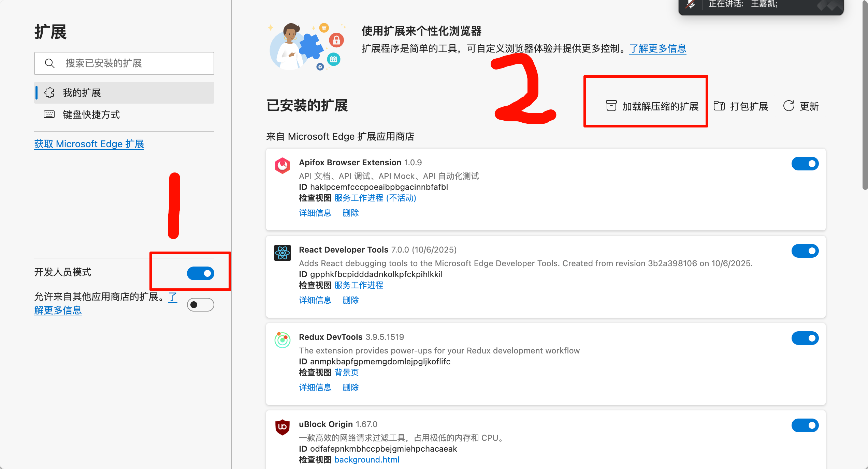Click the refresh update icon

click(789, 106)
